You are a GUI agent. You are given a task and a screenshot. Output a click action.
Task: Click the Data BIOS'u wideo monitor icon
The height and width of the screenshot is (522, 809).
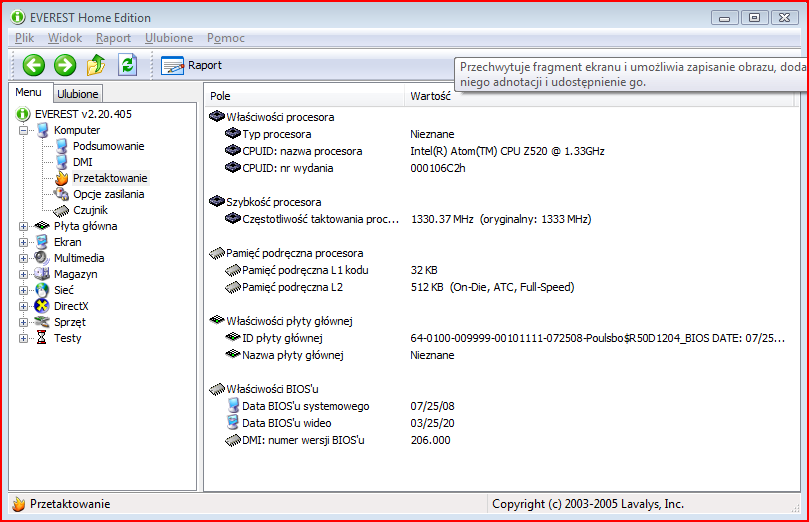233,423
